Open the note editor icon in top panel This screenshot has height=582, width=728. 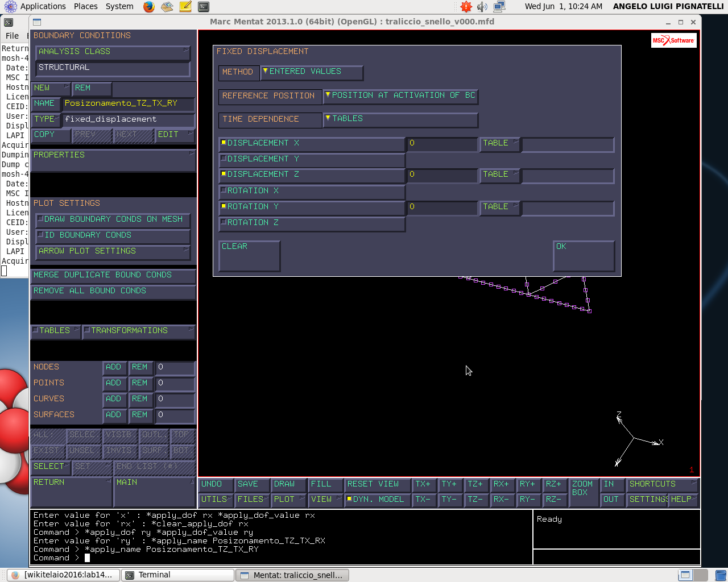pos(185,7)
